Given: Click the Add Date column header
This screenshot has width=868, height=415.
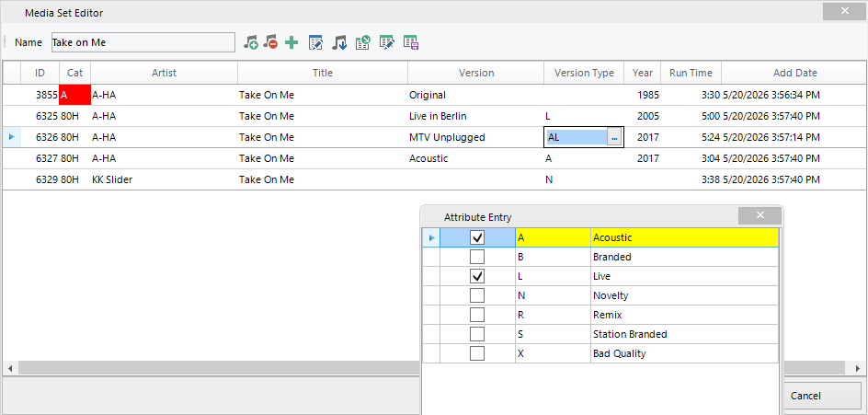Looking at the screenshot, I should [795, 73].
